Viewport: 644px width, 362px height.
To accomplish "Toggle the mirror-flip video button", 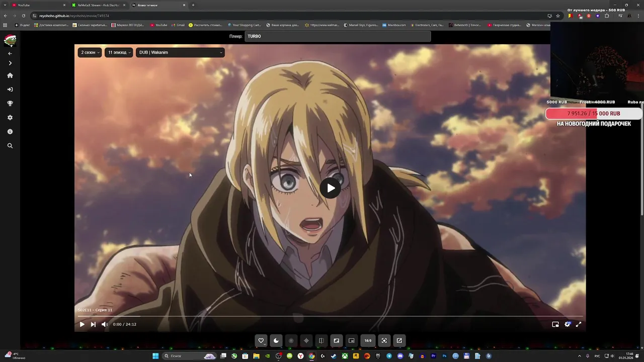I will [x=321, y=340].
